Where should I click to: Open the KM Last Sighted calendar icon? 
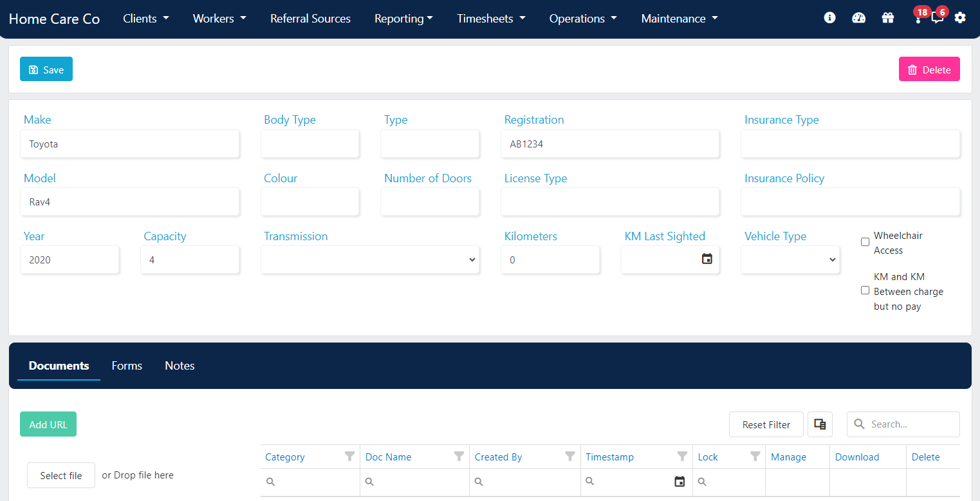click(x=707, y=259)
